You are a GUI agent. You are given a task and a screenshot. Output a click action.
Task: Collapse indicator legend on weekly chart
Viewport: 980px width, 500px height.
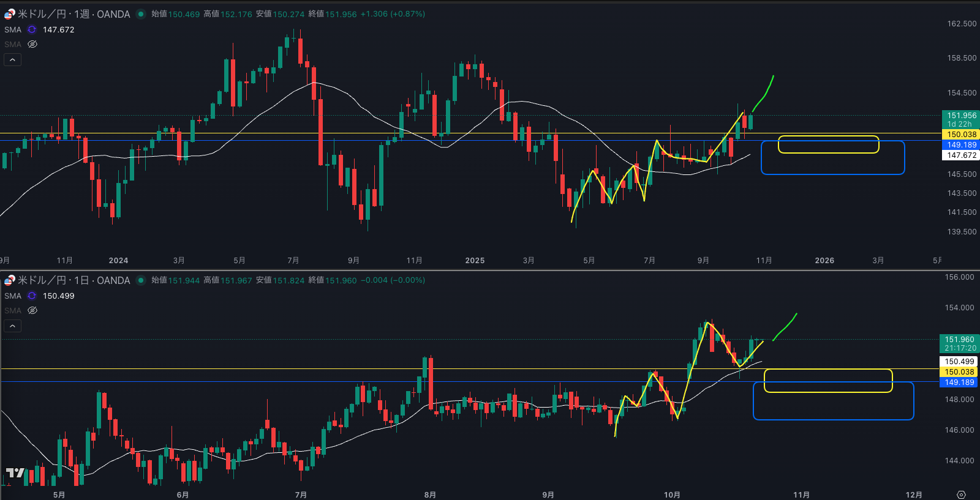[12, 59]
